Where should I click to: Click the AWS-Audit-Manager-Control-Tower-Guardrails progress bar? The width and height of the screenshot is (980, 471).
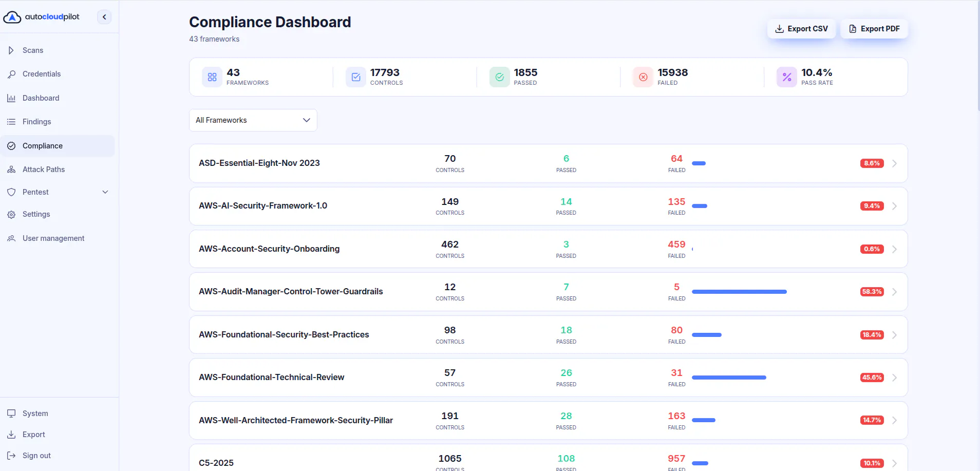tap(739, 292)
